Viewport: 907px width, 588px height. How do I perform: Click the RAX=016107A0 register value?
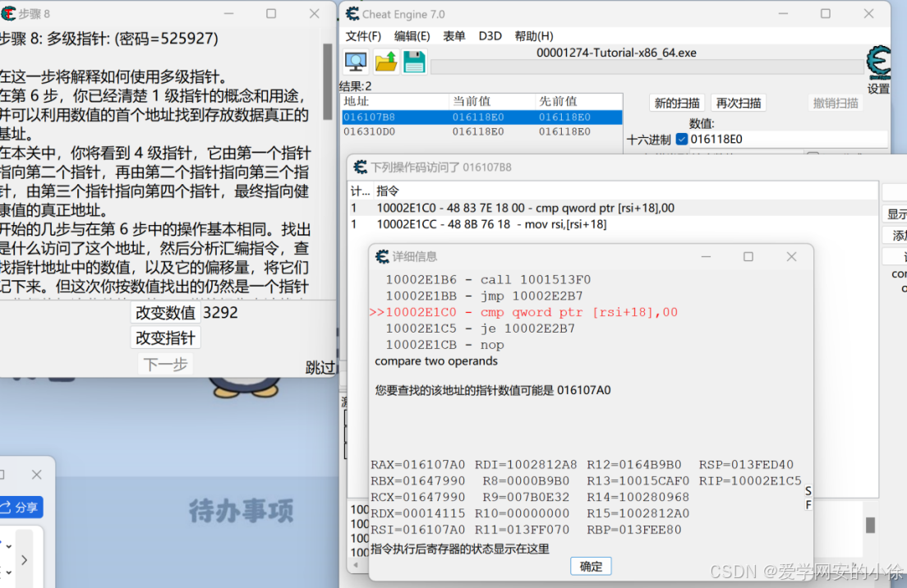(417, 465)
